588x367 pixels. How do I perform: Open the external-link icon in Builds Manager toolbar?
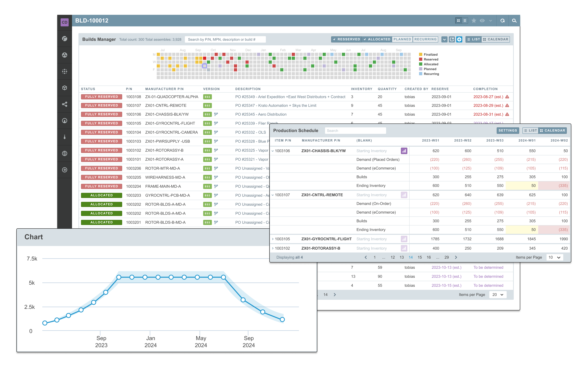[x=452, y=39]
